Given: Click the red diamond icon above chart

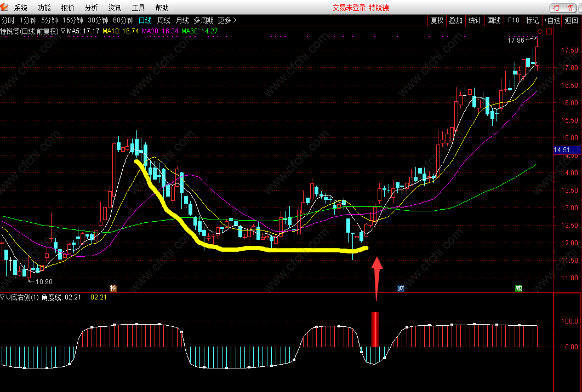Looking at the screenshot, I should tap(540, 32).
